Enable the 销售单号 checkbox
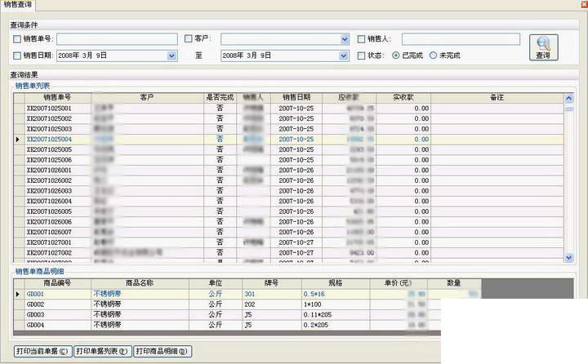This screenshot has height=364, width=588. pos(17,39)
